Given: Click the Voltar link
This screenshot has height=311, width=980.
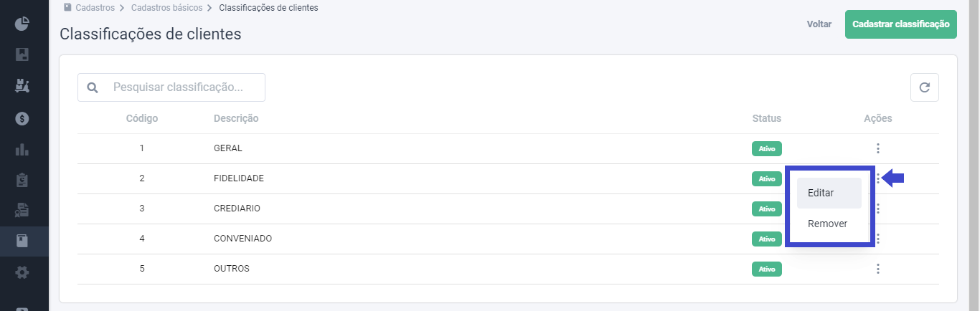Looking at the screenshot, I should click(x=819, y=24).
